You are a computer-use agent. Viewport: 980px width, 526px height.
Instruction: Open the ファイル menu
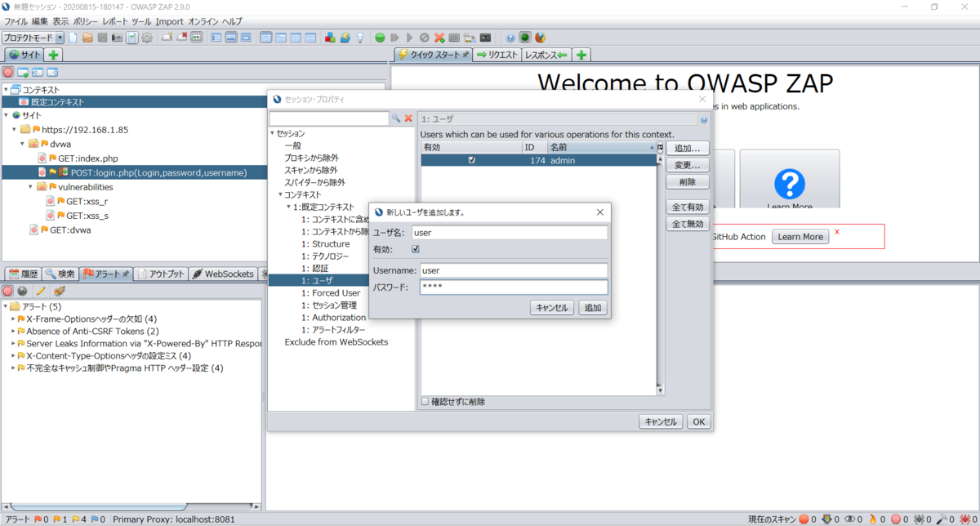point(16,21)
